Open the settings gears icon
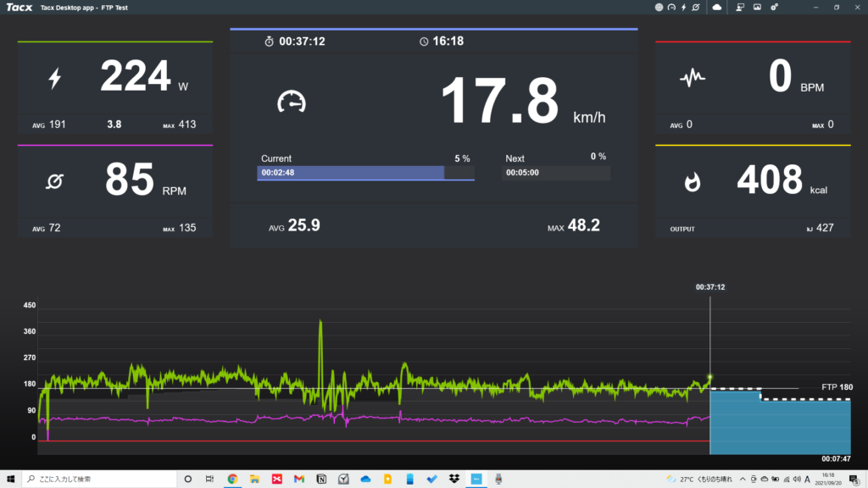868x488 pixels. coord(774,7)
